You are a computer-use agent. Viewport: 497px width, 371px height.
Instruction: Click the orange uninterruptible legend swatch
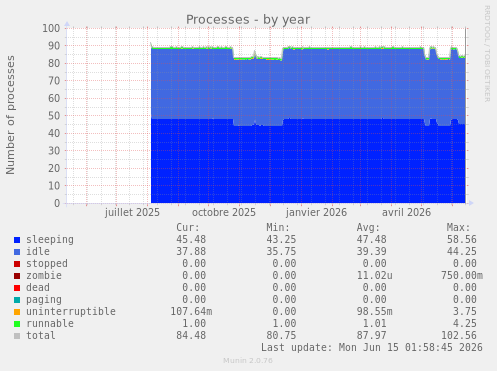(17, 312)
